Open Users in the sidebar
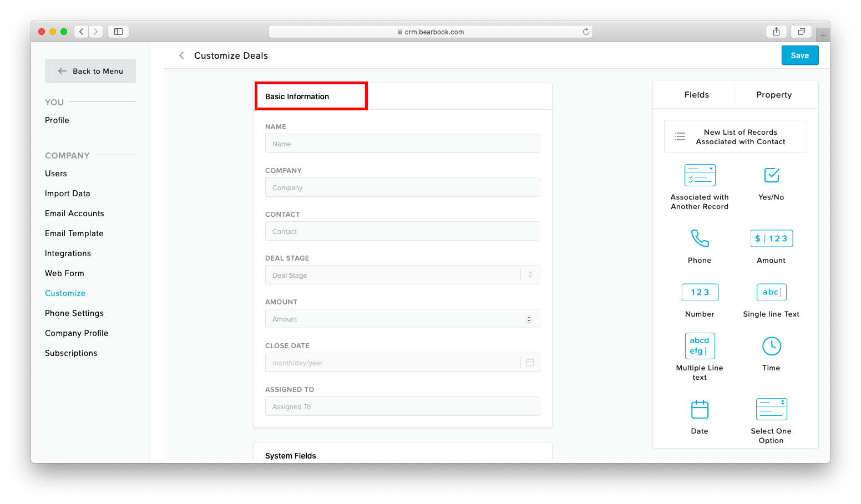This screenshot has width=861, height=504. [x=56, y=174]
